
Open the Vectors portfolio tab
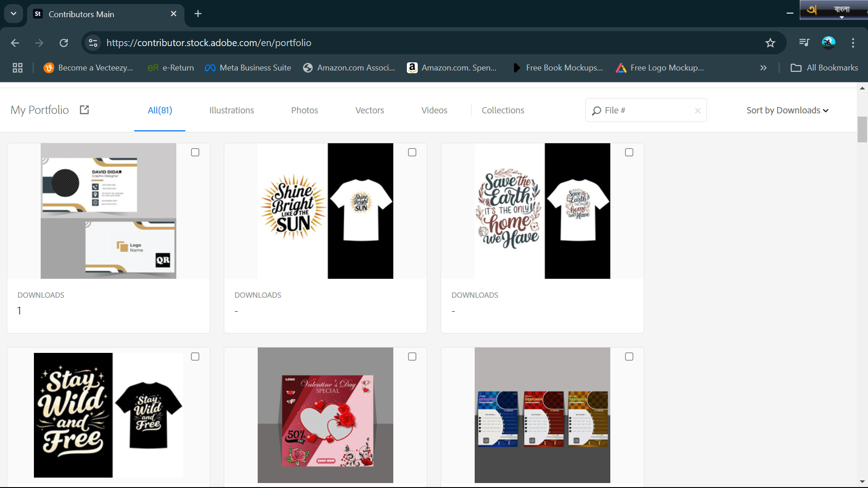369,110
